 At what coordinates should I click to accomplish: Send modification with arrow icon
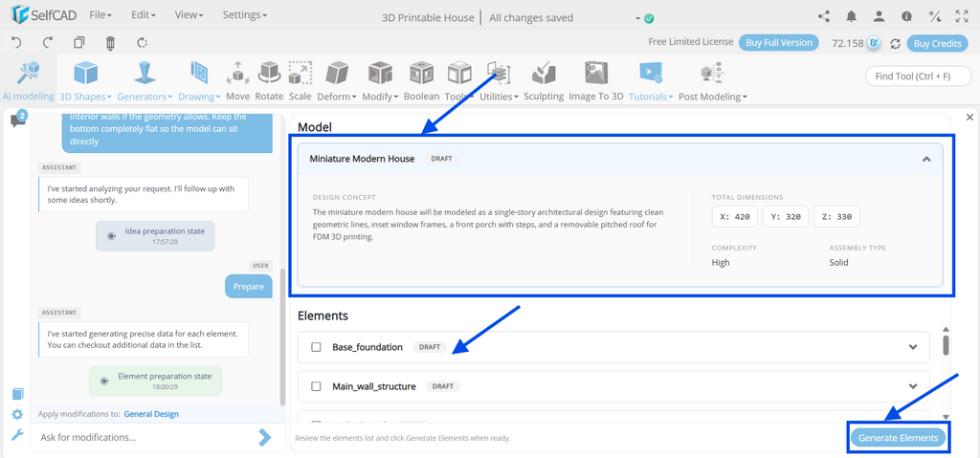265,437
